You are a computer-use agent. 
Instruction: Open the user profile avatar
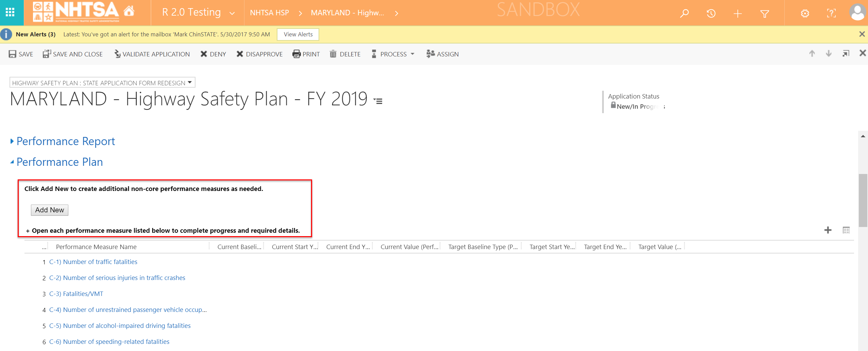[x=857, y=13]
